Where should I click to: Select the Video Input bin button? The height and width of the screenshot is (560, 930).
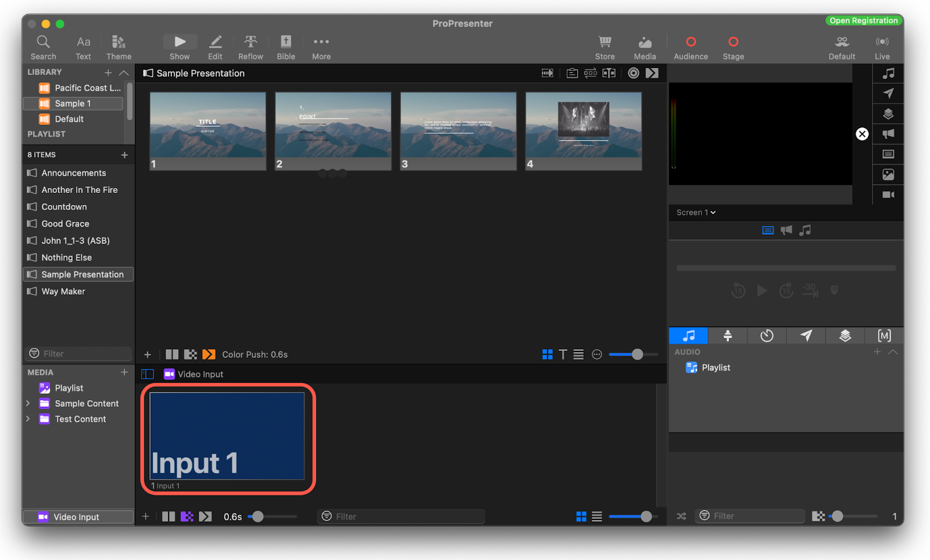[x=78, y=517]
